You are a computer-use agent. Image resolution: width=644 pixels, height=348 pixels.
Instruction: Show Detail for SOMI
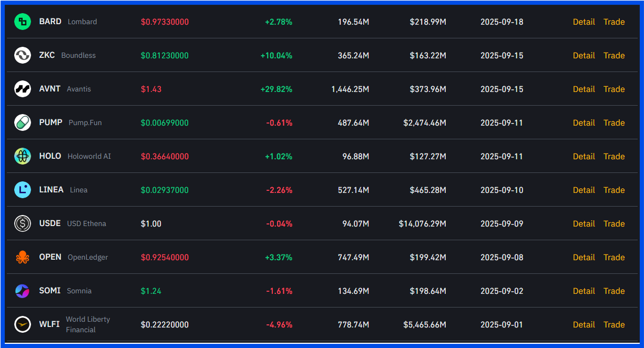(x=584, y=291)
